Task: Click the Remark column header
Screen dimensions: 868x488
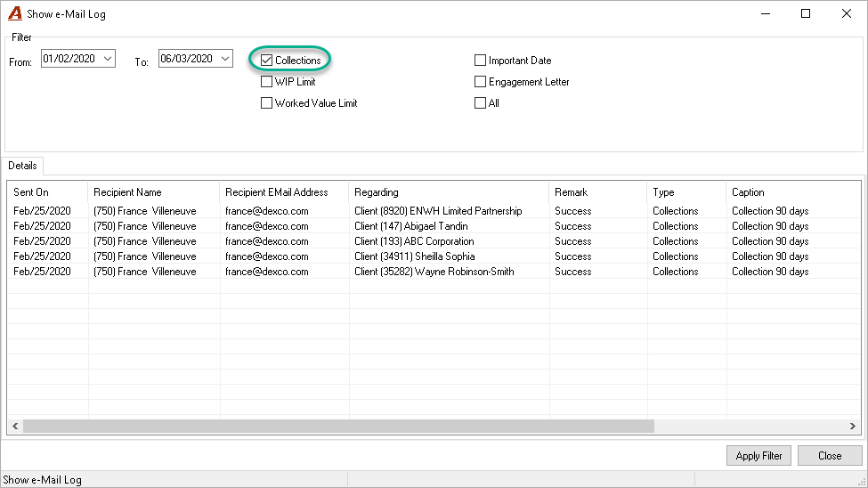Action: [x=598, y=192]
